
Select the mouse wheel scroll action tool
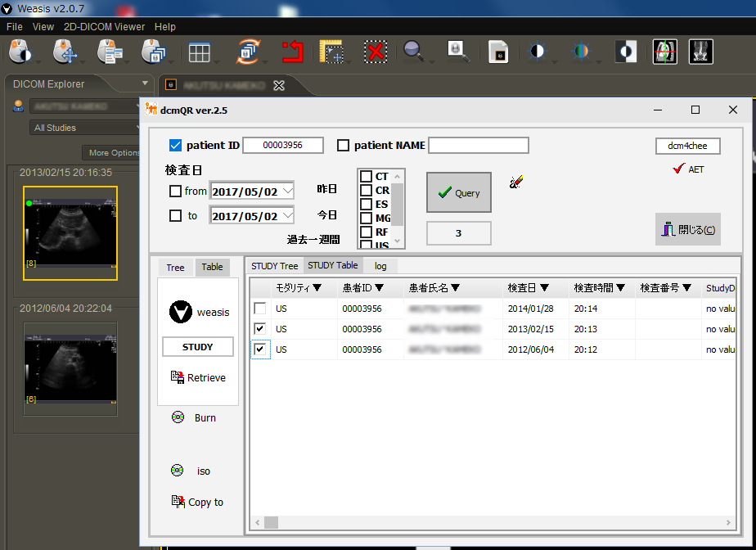(110, 52)
